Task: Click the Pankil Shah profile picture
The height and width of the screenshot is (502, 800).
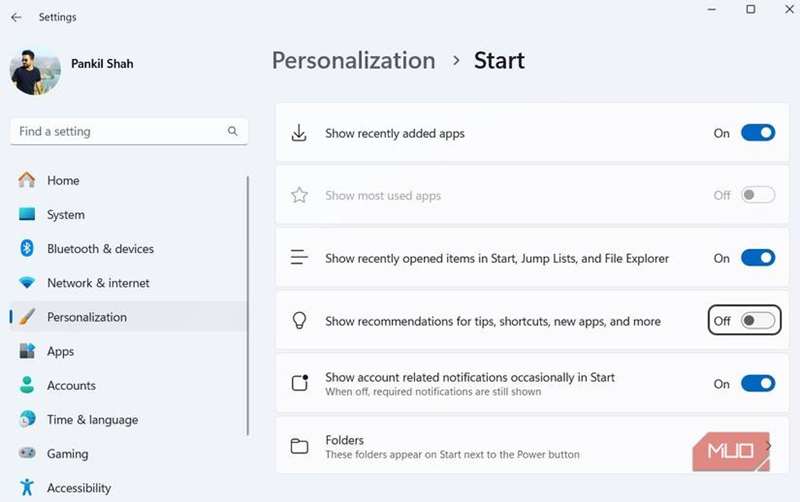Action: pyautogui.click(x=35, y=72)
